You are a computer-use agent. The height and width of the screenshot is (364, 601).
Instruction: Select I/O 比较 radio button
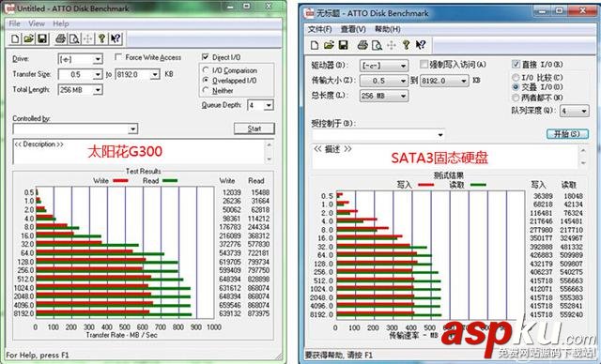pyautogui.click(x=516, y=77)
